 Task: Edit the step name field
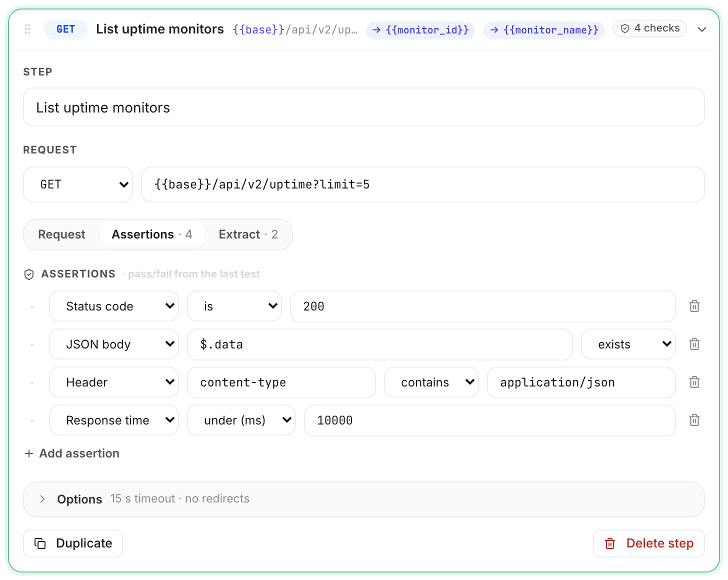[x=364, y=107]
